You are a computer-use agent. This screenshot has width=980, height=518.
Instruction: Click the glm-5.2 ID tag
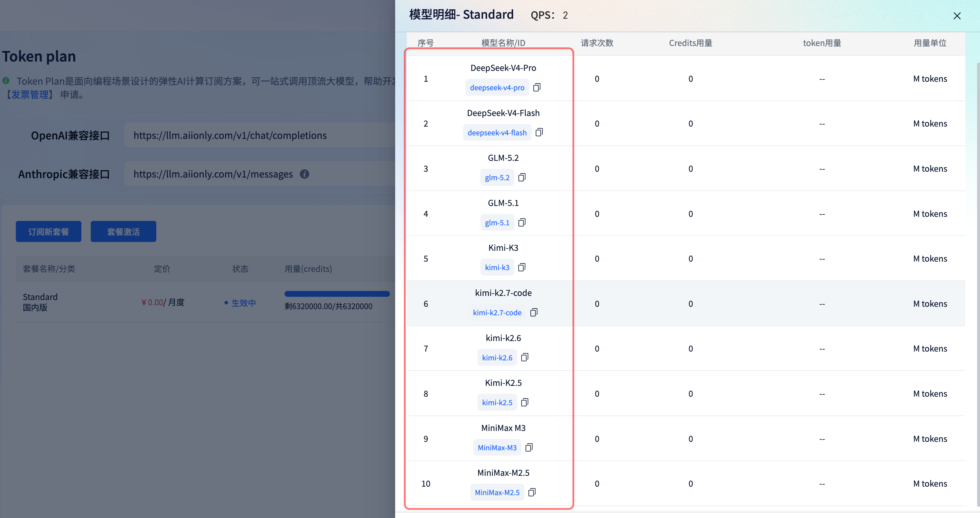497,178
